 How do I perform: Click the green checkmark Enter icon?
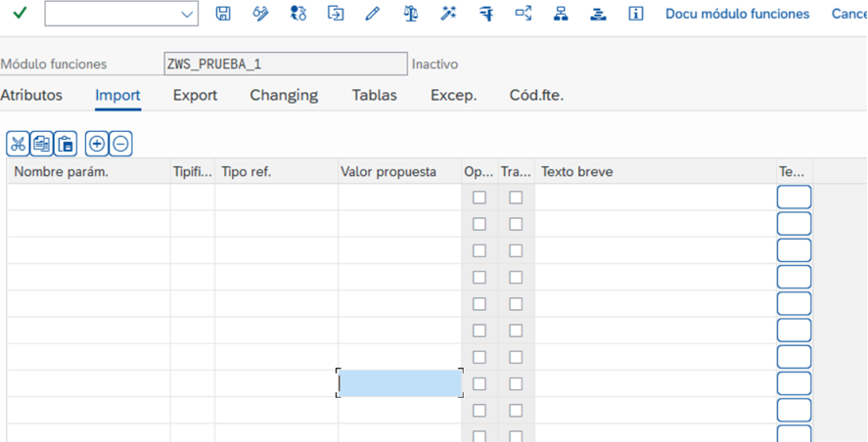(20, 14)
